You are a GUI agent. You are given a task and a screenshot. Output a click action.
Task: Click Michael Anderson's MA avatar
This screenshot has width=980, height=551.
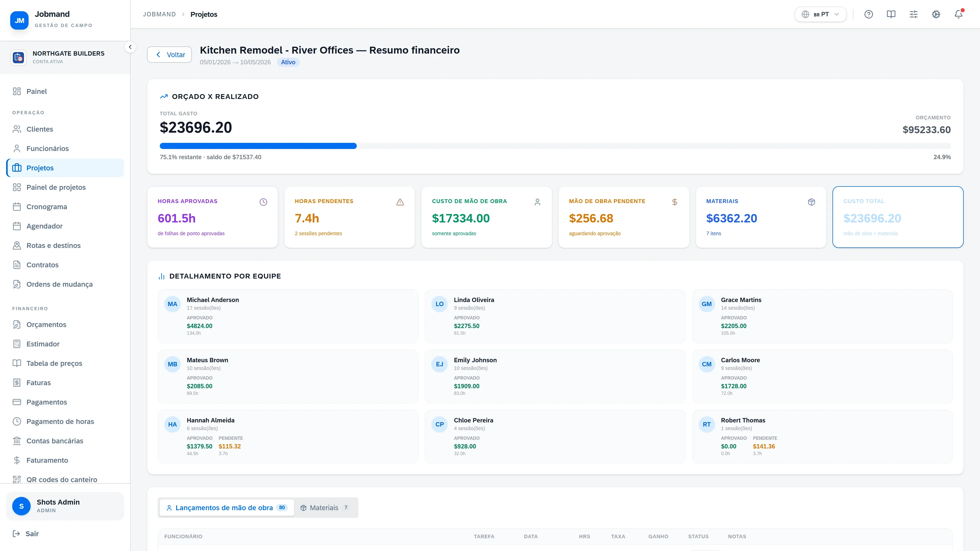click(172, 304)
